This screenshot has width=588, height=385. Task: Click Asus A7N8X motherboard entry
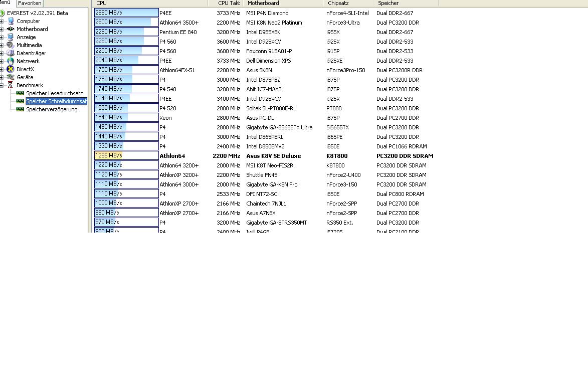[261, 214]
